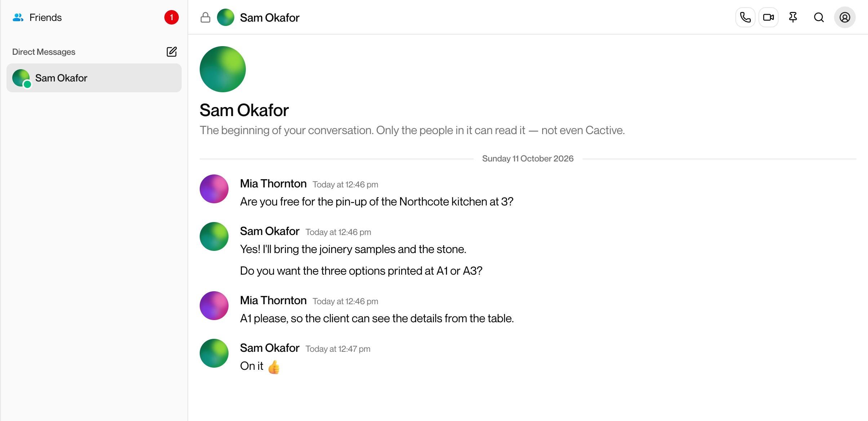
Task: Click the Direct Messages heading
Action: (44, 52)
